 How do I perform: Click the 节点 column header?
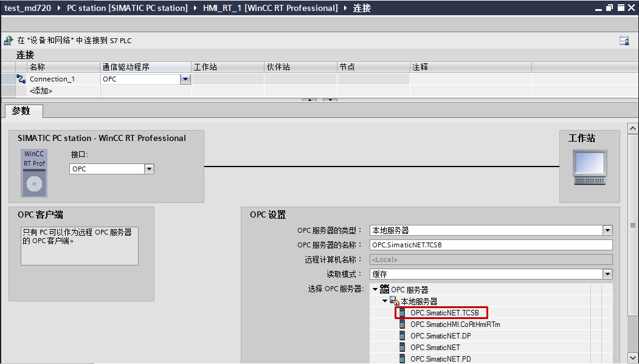(373, 67)
